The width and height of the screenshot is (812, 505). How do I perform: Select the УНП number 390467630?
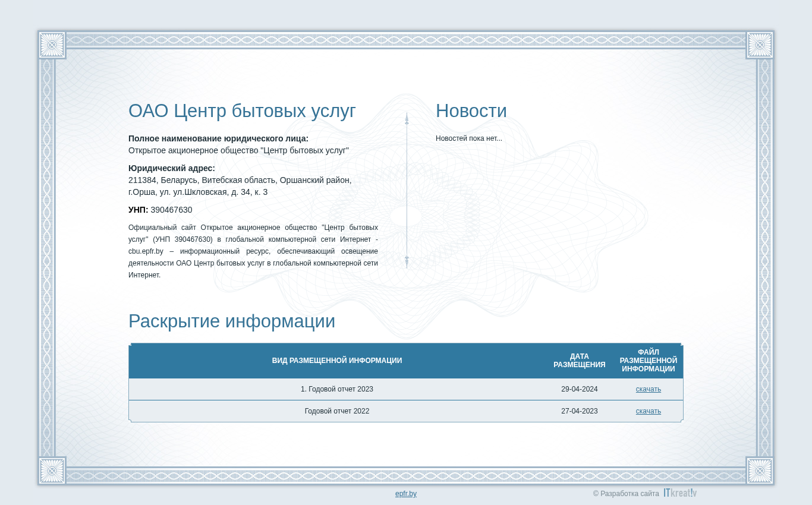point(171,210)
